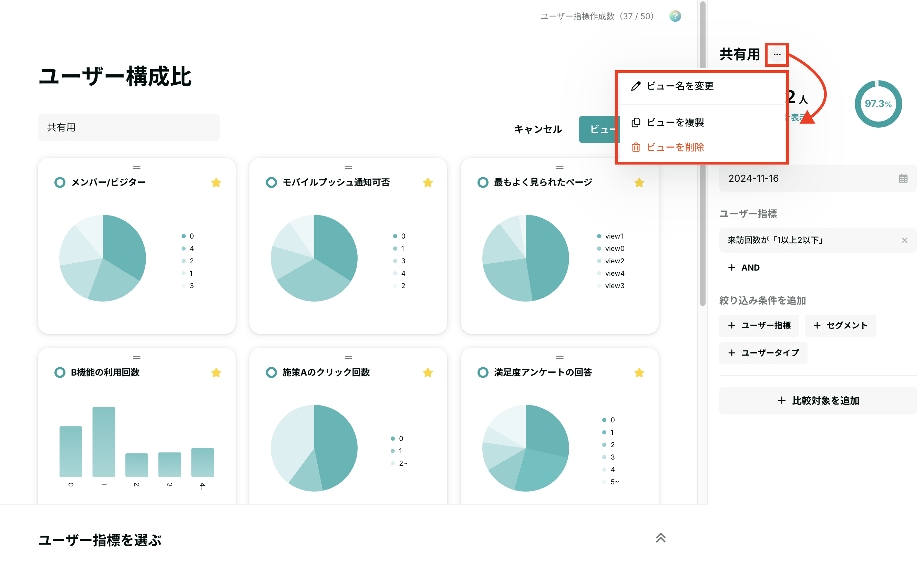Expand the ユーザー指標を選ぶ panel chevron
This screenshot has width=924, height=568.
click(x=660, y=538)
